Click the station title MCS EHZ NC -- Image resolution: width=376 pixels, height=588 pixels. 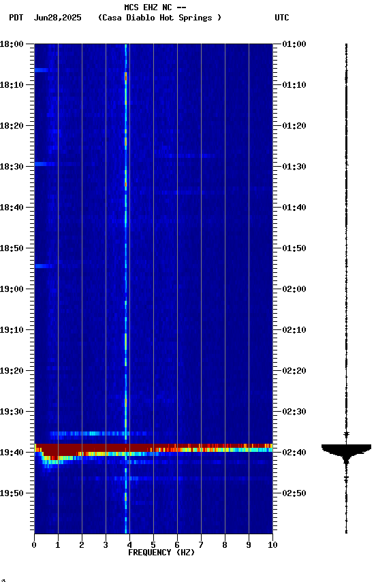tap(155, 7)
